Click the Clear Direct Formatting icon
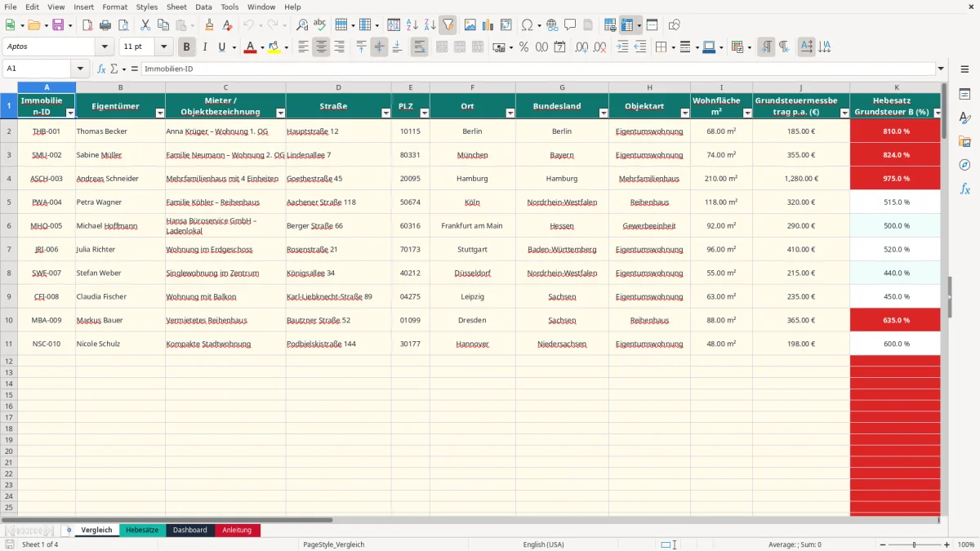This screenshot has height=551, width=980. coord(227,25)
